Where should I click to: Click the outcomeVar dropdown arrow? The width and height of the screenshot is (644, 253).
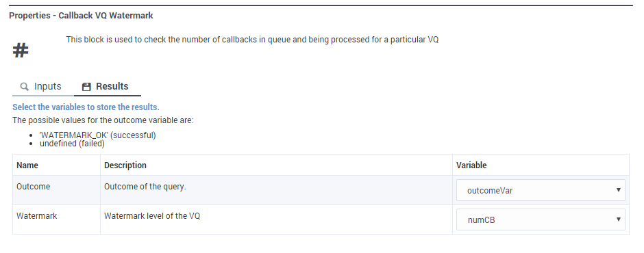click(x=618, y=190)
